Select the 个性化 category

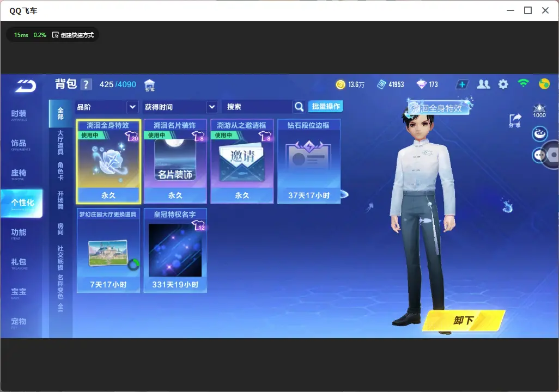click(22, 203)
